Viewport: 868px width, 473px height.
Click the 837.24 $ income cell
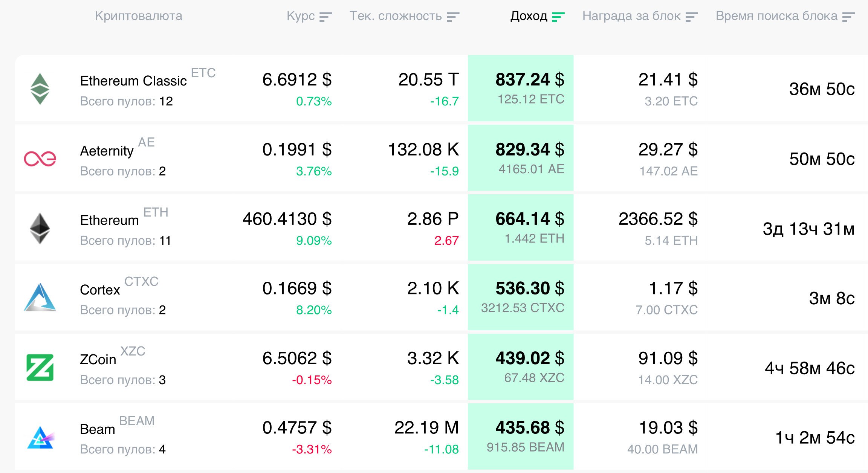point(521,88)
